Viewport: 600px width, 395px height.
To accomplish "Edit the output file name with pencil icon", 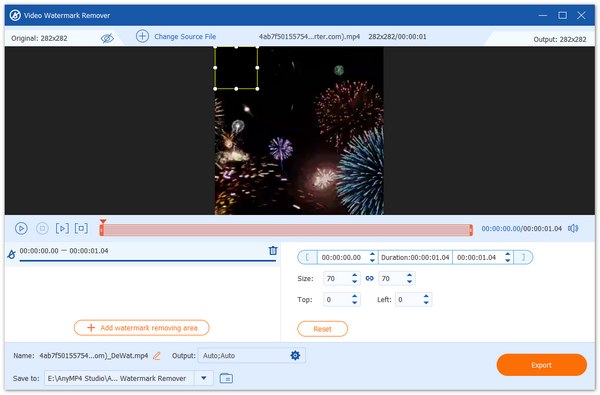I will tap(157, 356).
